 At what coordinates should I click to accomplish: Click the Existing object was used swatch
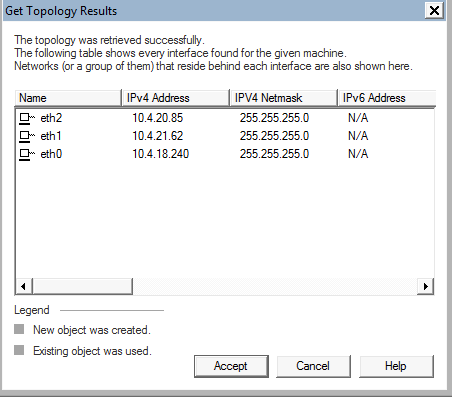[19, 350]
